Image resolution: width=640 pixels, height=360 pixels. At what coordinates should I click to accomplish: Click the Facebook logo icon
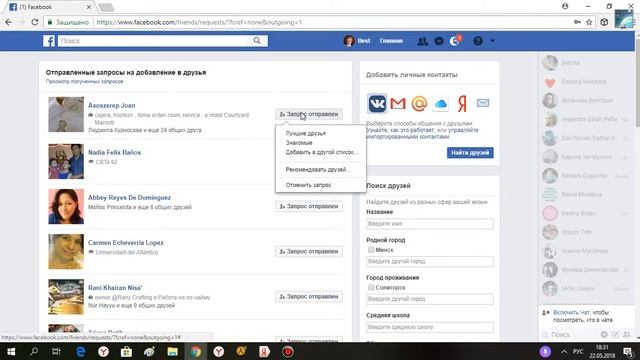tap(49, 41)
